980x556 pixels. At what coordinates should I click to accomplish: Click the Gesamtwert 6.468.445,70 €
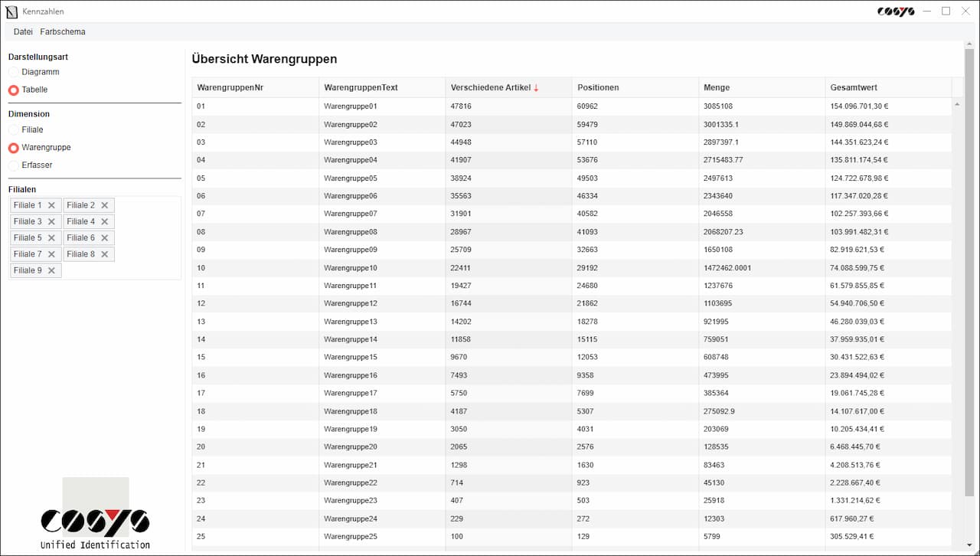click(x=854, y=446)
